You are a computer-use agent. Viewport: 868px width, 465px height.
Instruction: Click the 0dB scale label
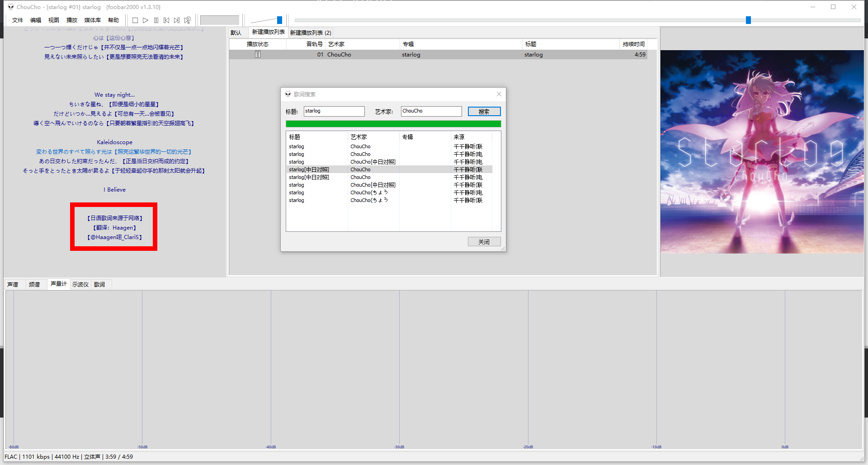785,447
